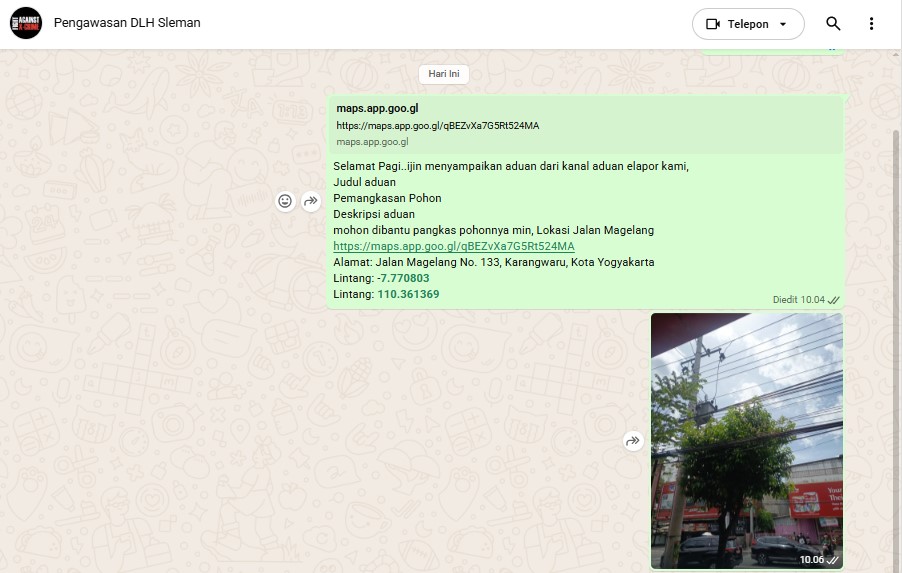902x573 pixels.
Task: Click the checkmarks on the 10.06 photo
Action: pos(832,560)
